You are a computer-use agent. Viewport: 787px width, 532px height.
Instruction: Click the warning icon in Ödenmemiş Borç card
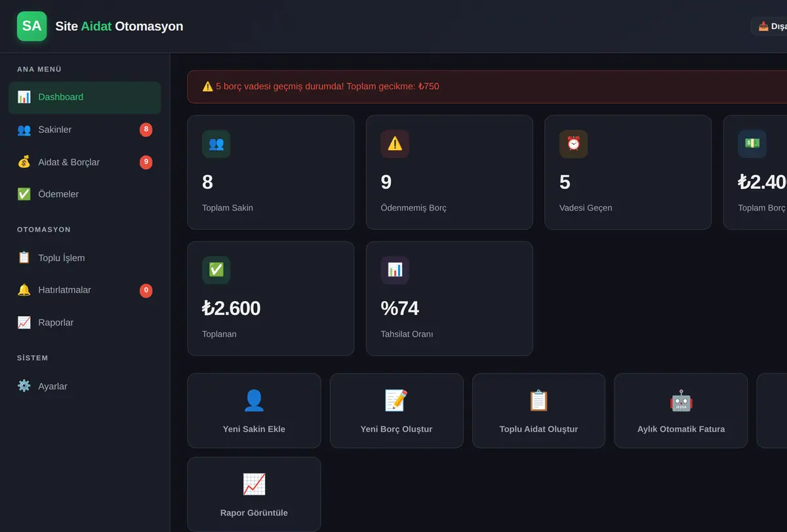395,144
